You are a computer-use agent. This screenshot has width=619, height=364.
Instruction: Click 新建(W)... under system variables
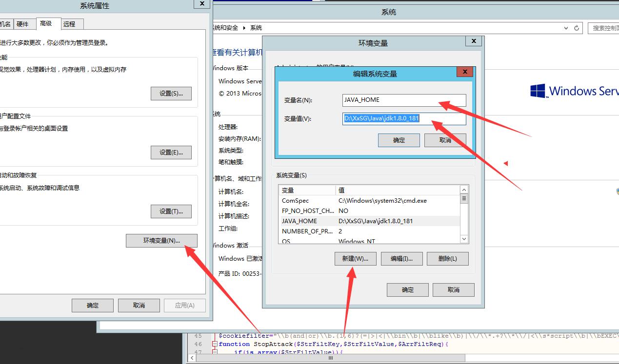tap(355, 259)
